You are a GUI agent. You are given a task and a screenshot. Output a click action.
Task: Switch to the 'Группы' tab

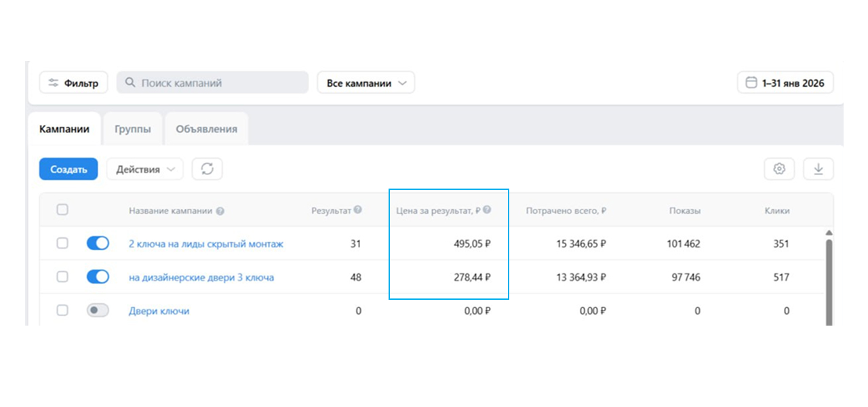[x=133, y=129]
